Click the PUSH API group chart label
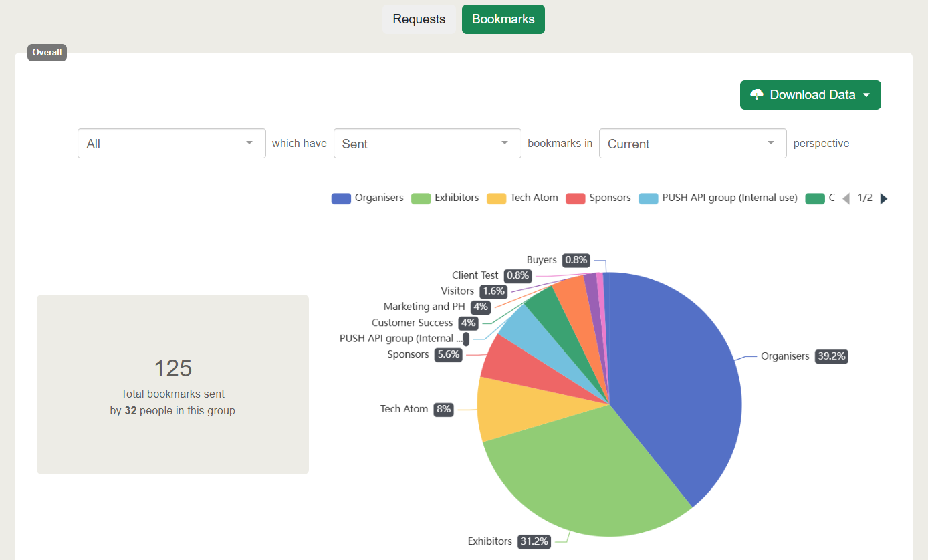 (404, 339)
